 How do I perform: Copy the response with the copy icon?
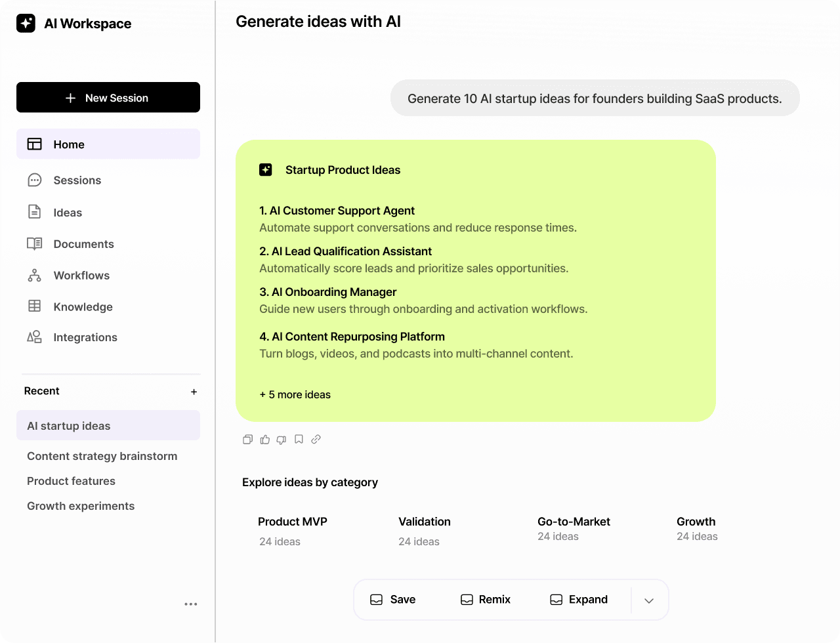tap(247, 440)
